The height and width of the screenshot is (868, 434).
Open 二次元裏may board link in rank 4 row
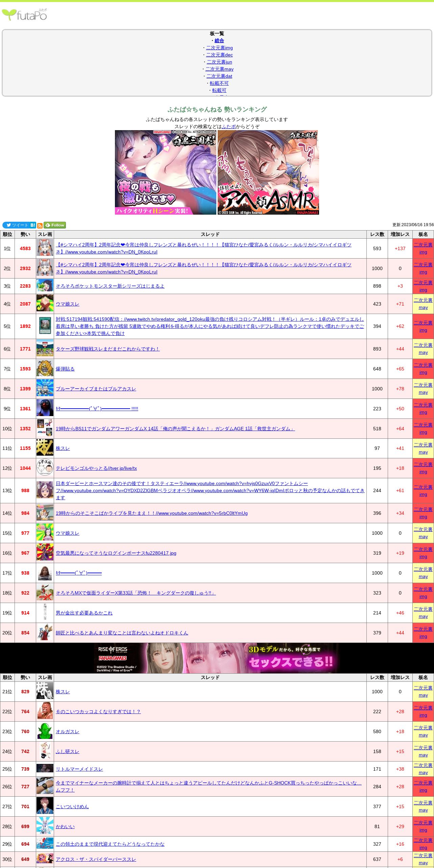(423, 304)
